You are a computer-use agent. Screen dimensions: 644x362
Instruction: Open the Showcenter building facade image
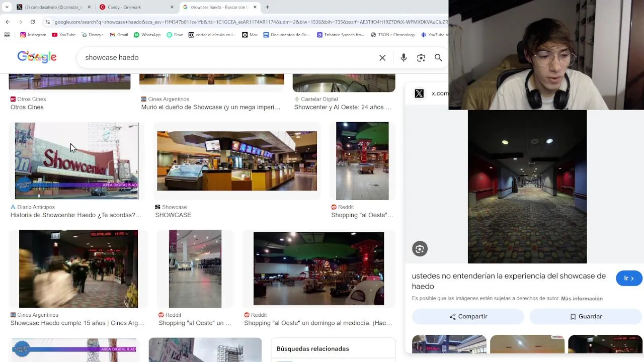[76, 161]
